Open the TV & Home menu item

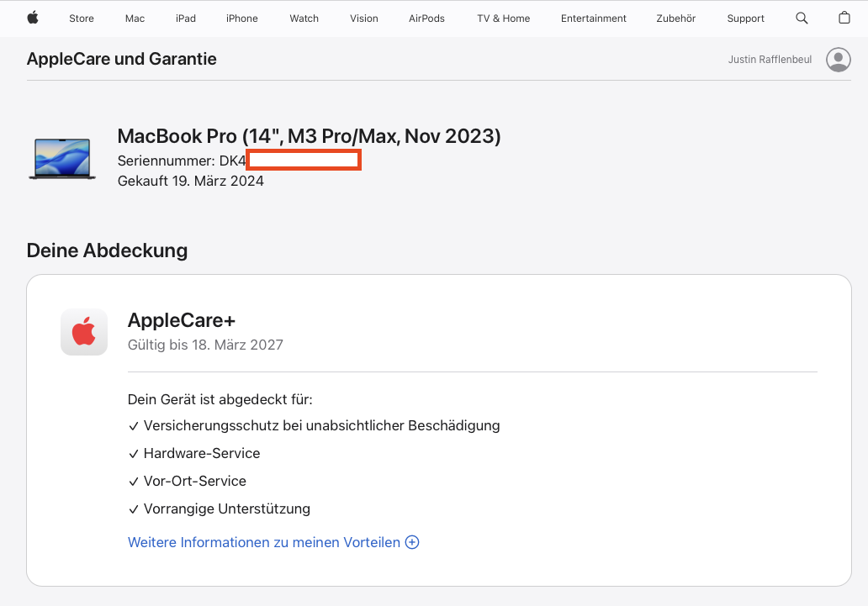[x=503, y=18]
